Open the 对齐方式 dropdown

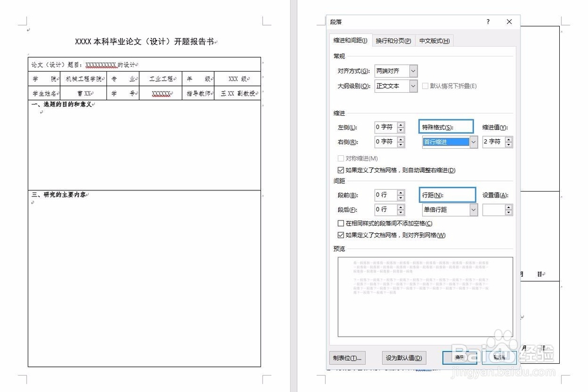413,71
